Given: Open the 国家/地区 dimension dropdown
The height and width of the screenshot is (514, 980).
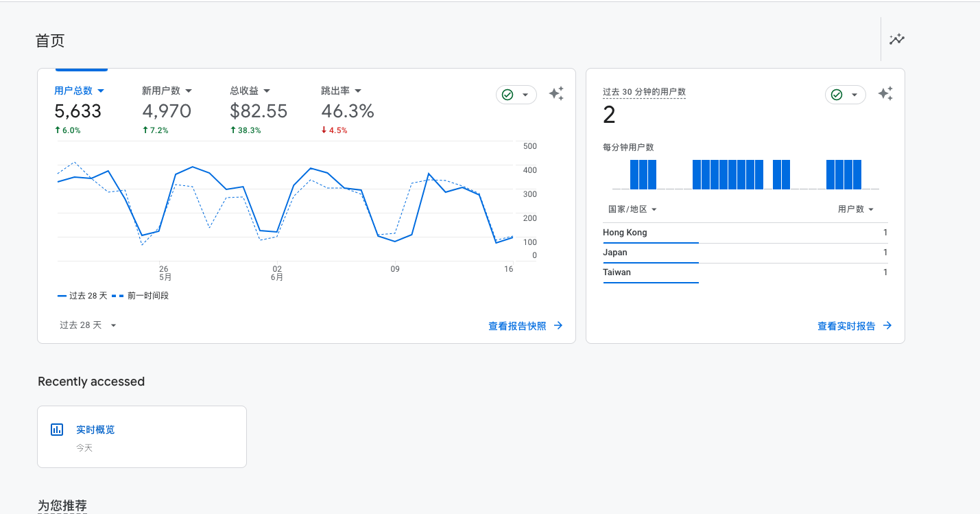Looking at the screenshot, I should click(x=632, y=209).
